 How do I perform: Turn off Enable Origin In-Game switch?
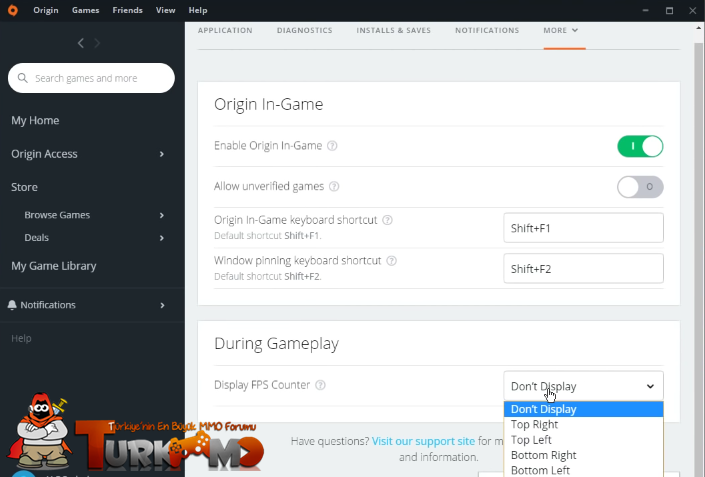[640, 146]
